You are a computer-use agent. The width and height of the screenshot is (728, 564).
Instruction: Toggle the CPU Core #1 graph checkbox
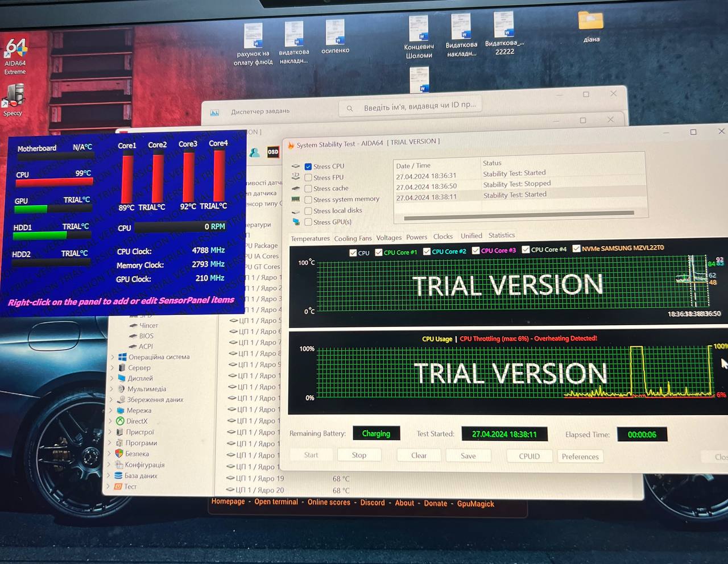click(379, 252)
